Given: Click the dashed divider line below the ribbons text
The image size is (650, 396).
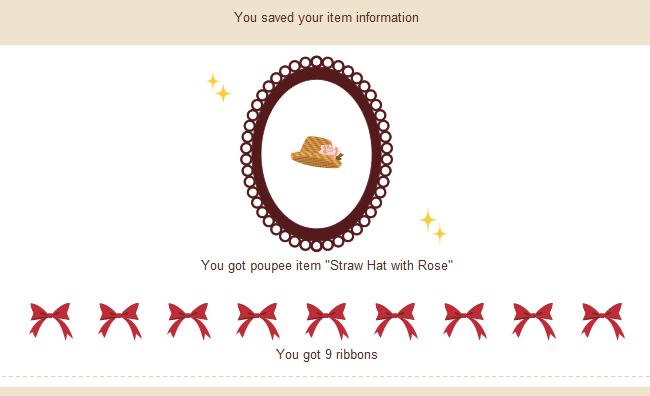Looking at the screenshot, I should [x=325, y=377].
